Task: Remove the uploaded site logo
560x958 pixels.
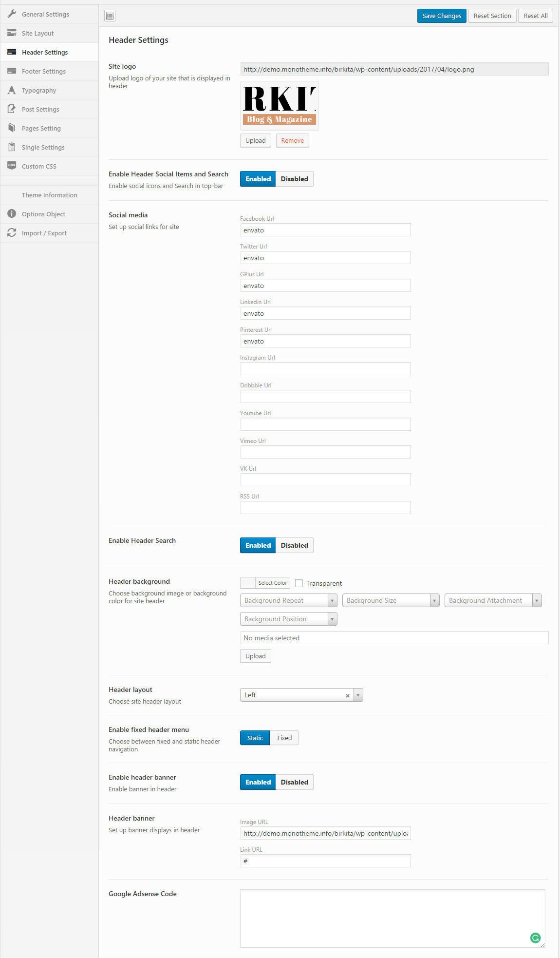Action: pos(292,140)
